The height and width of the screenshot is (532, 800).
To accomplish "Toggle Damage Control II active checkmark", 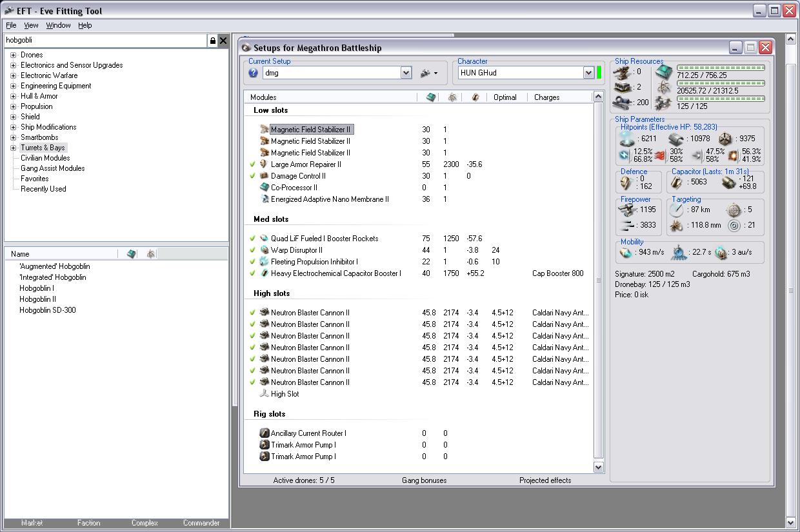I will click(253, 176).
